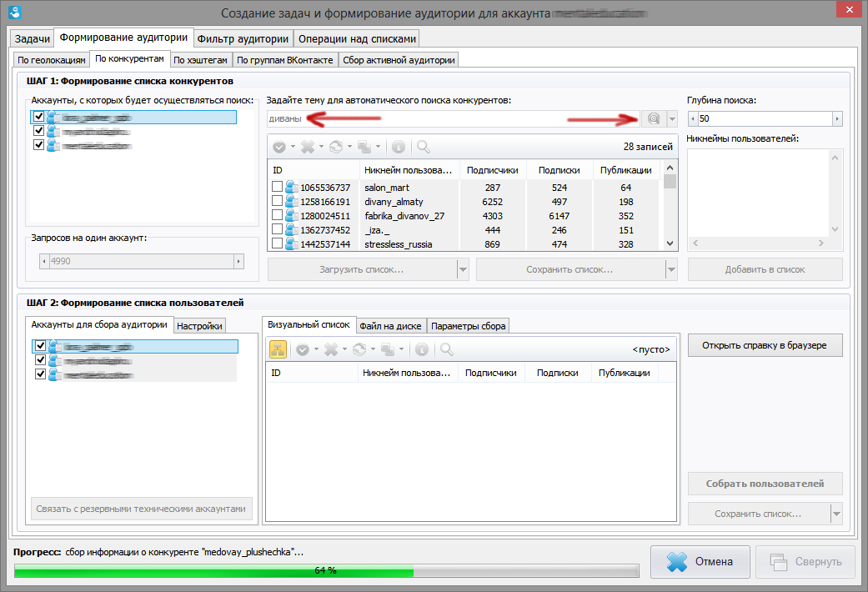Click the copy icon in visual list toolbar
The image size is (868, 592).
(388, 349)
